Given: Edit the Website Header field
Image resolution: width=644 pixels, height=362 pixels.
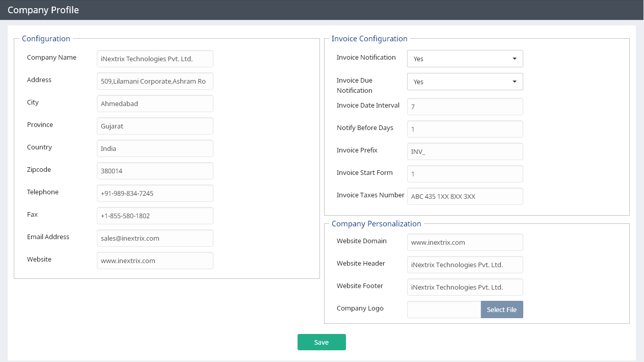Looking at the screenshot, I should (465, 265).
